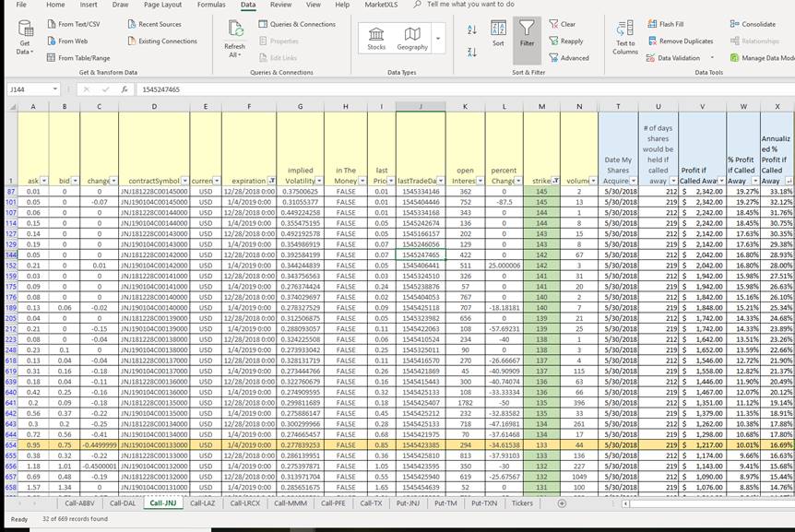Viewport: 795px width, 532px height.
Task: Add a new sheet with plus icon
Action: click(x=562, y=503)
